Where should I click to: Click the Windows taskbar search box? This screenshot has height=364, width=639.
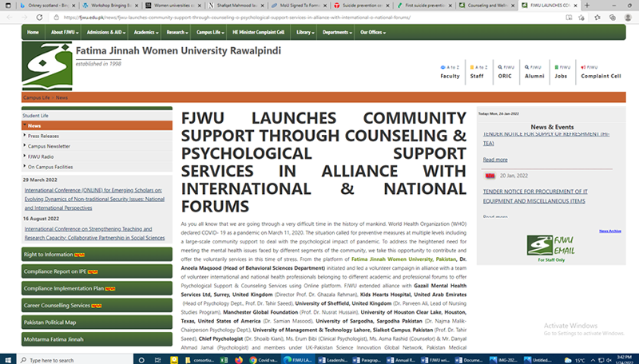point(75,360)
